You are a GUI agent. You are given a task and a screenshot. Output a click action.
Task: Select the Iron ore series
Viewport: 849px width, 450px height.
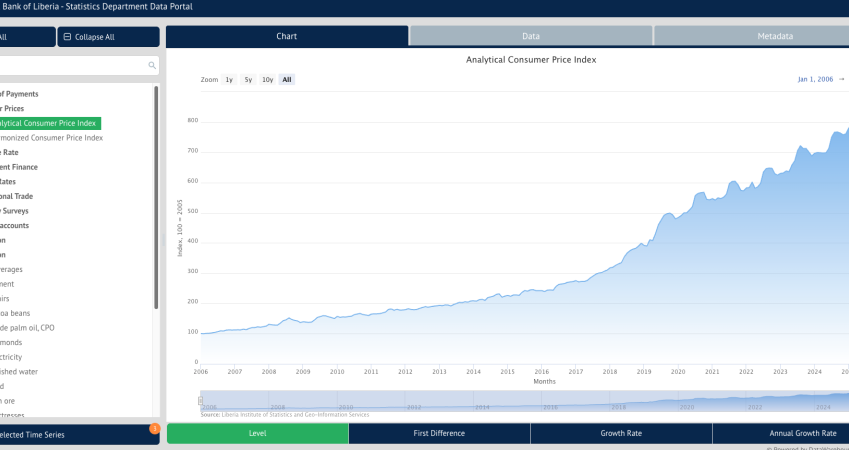tap(8, 401)
